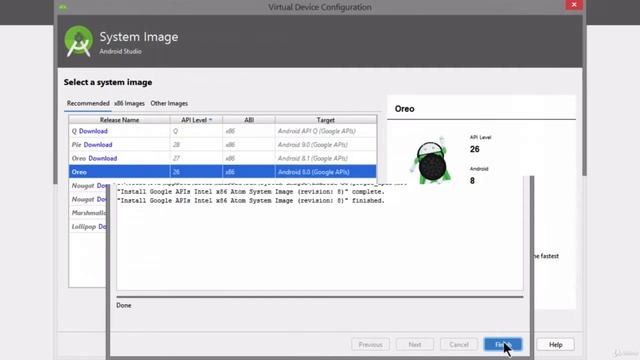Sort by API Level column header
Screen dimensions: 640x360
196,120
